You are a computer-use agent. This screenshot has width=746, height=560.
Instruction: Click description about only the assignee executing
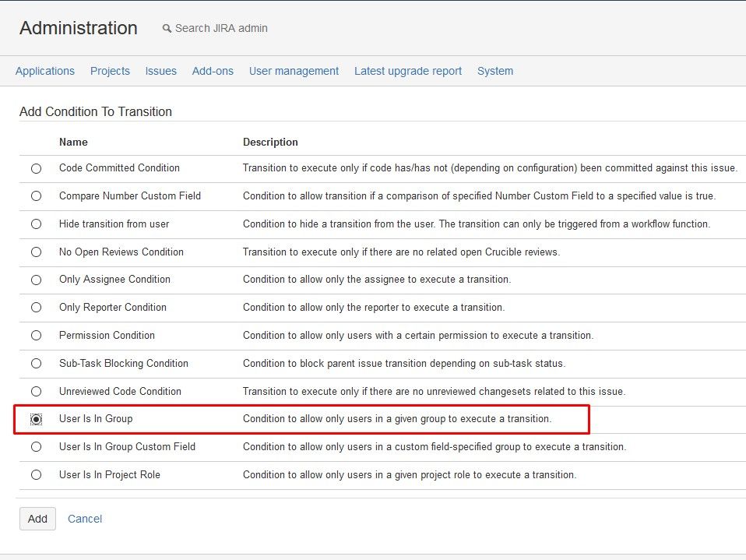(x=377, y=280)
